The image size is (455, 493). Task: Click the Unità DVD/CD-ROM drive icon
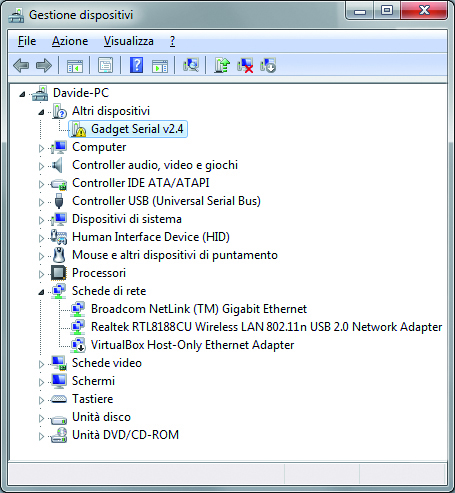tap(59, 435)
